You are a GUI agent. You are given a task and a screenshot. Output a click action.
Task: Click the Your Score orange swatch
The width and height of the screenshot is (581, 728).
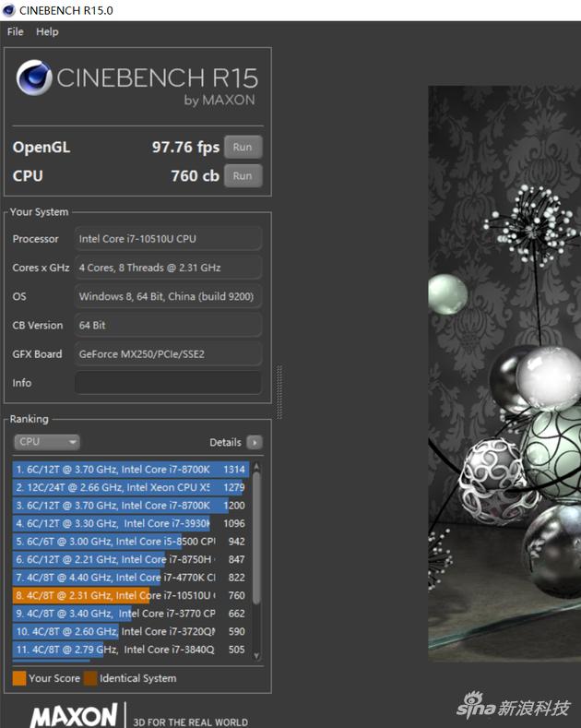[19, 678]
